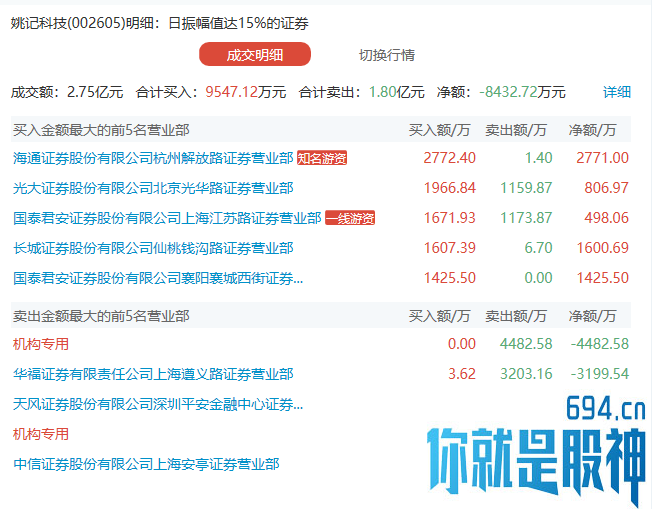Select the 成交明细 tab
Screen dimensions: 652x509
pyautogui.click(x=255, y=54)
